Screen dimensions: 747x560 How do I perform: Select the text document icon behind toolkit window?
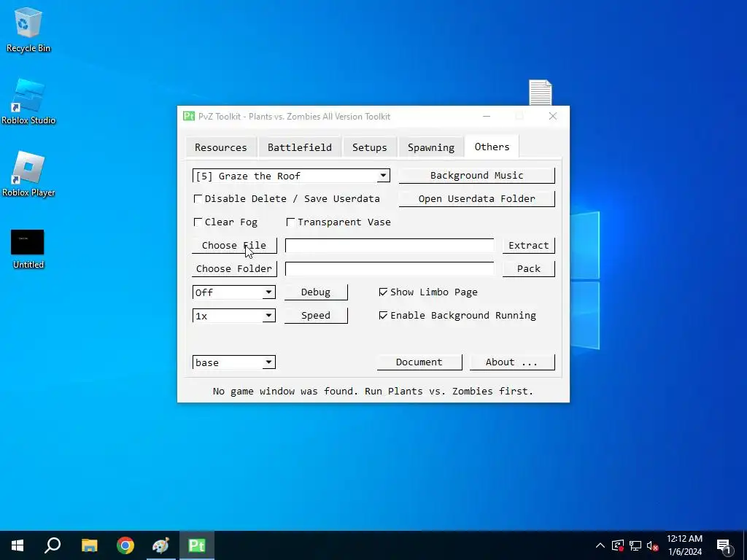pyautogui.click(x=541, y=93)
